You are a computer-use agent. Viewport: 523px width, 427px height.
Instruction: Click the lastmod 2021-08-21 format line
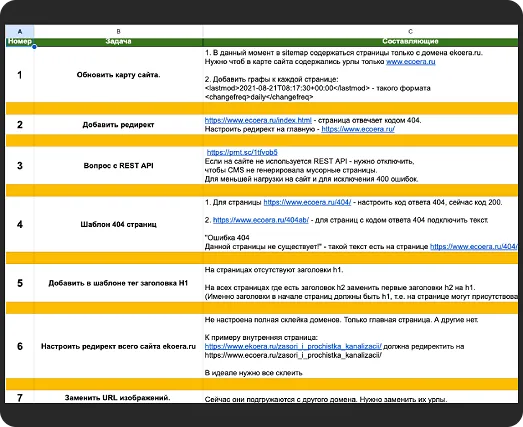tap(318, 88)
